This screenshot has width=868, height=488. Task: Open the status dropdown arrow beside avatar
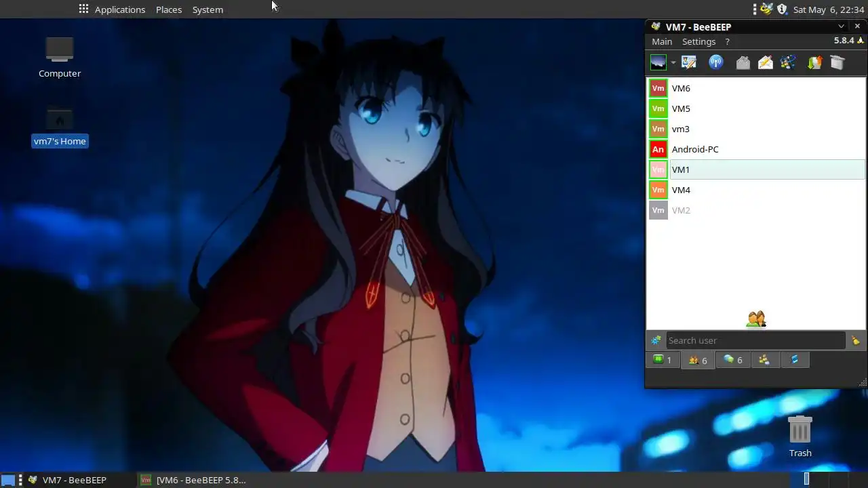point(673,63)
